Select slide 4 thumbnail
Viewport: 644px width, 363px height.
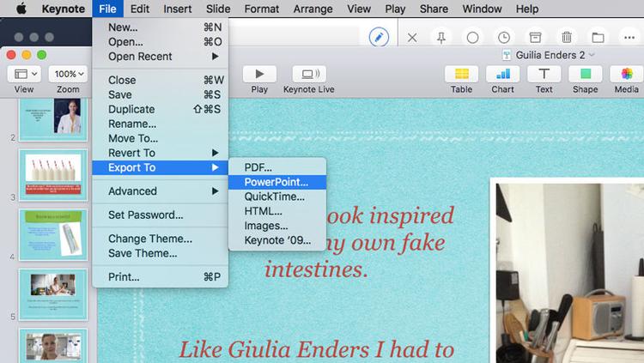[53, 234]
